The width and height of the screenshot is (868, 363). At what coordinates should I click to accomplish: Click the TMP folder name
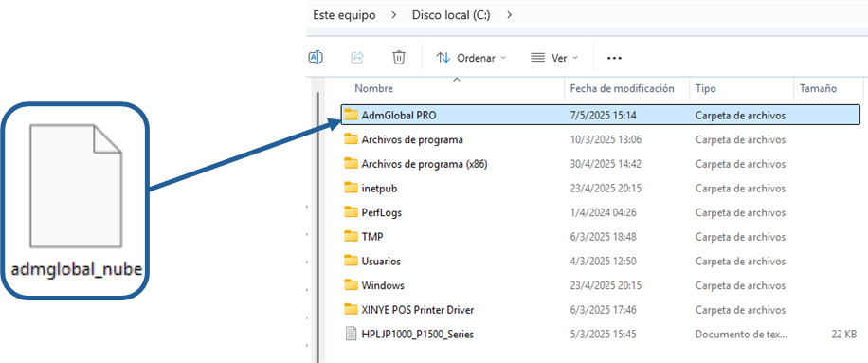pyautogui.click(x=372, y=237)
